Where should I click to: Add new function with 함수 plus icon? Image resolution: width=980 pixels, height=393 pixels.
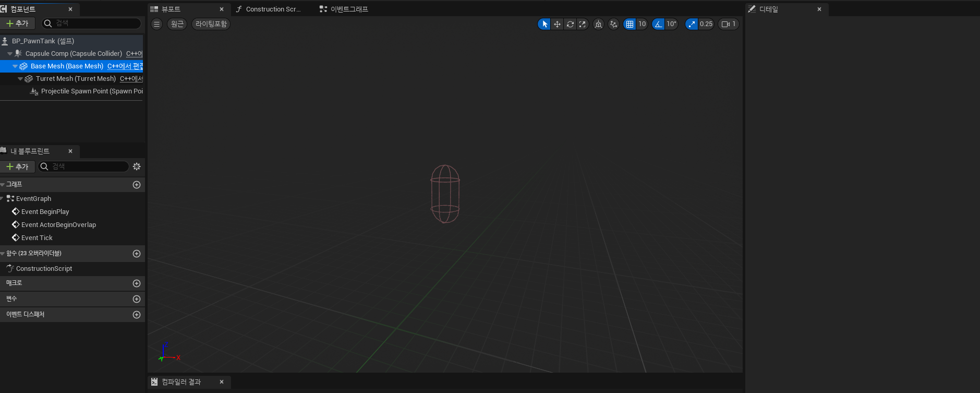[137, 254]
